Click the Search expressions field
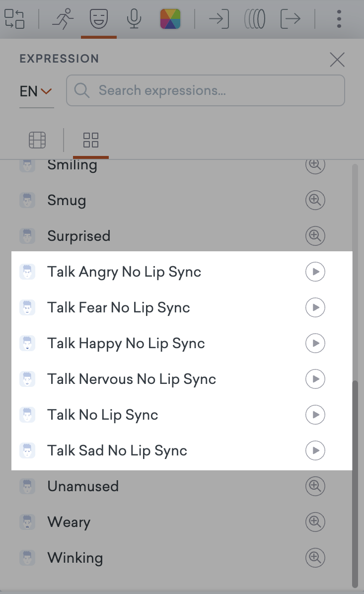The height and width of the screenshot is (594, 364). click(x=206, y=90)
